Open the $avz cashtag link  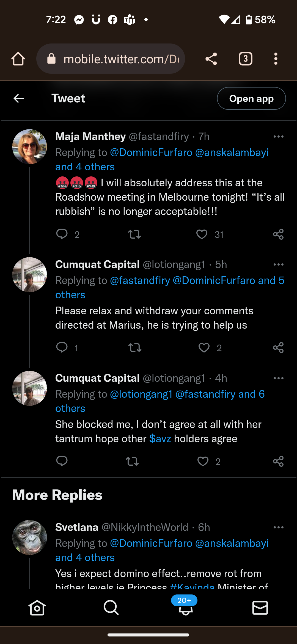pyautogui.click(x=160, y=439)
